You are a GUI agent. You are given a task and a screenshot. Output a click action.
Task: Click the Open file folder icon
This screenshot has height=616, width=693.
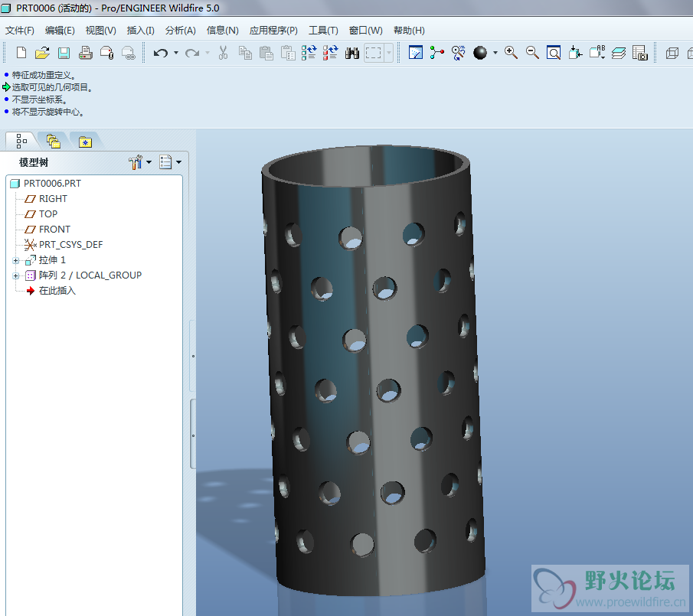tap(42, 53)
